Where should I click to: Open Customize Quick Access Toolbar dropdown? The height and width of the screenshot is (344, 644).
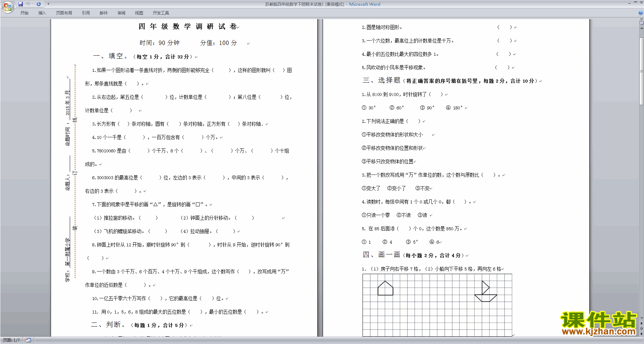48,4
